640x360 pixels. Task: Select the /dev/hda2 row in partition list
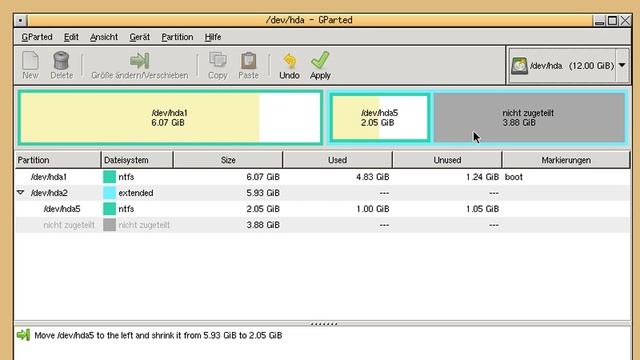(x=322, y=193)
